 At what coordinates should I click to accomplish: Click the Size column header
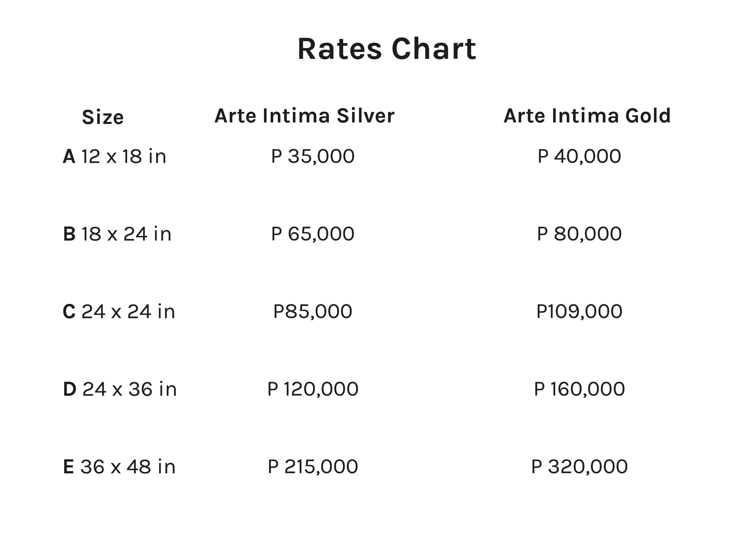click(x=103, y=117)
